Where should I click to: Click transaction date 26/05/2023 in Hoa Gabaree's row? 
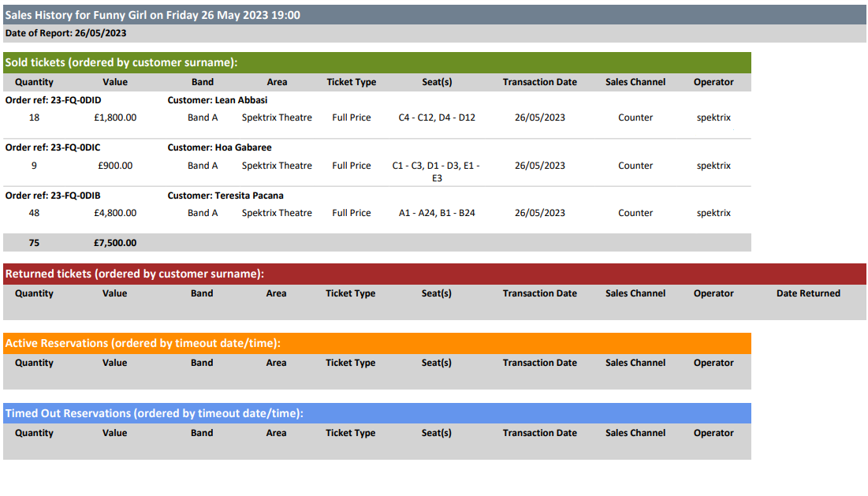540,166
